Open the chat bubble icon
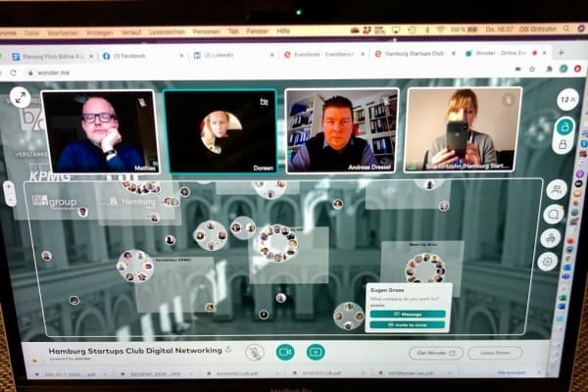 point(554,215)
